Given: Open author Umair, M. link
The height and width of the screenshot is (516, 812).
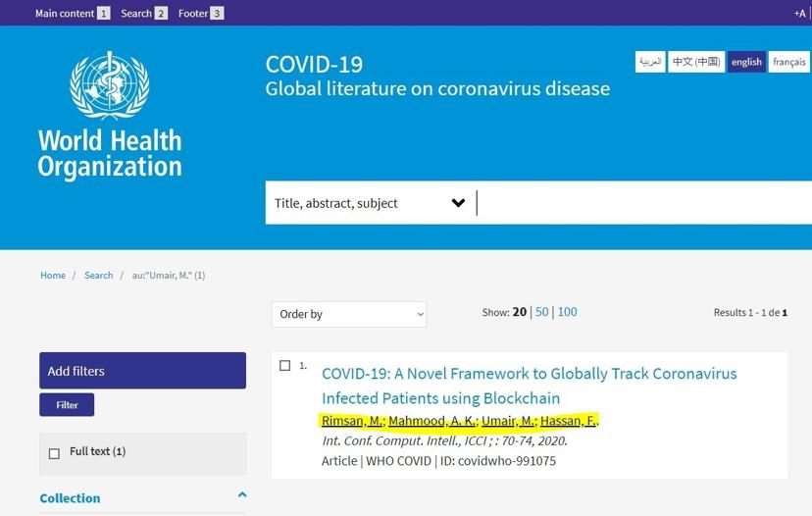Looking at the screenshot, I should point(509,421).
